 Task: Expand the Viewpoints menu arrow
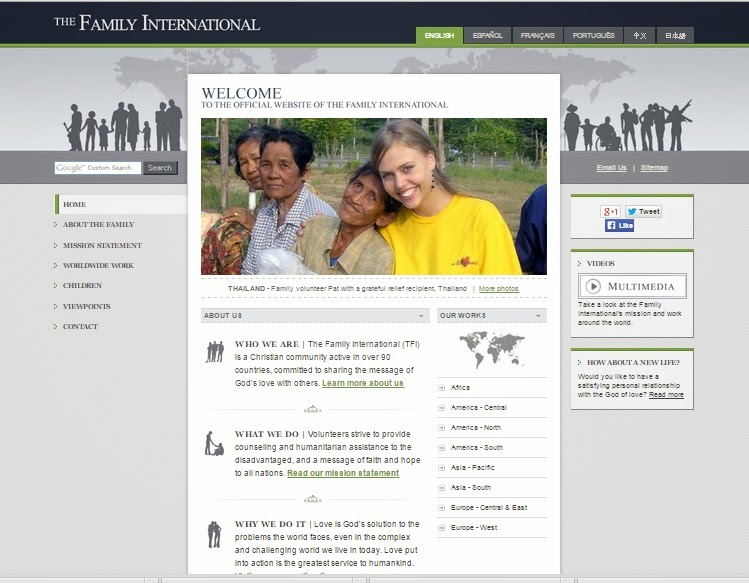coord(55,306)
